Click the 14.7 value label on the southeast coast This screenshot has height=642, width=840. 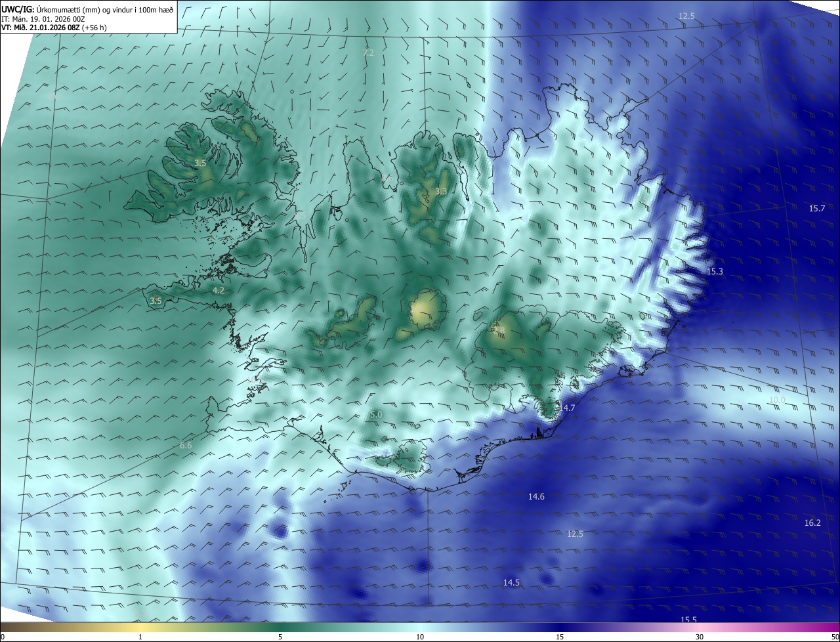tap(567, 408)
